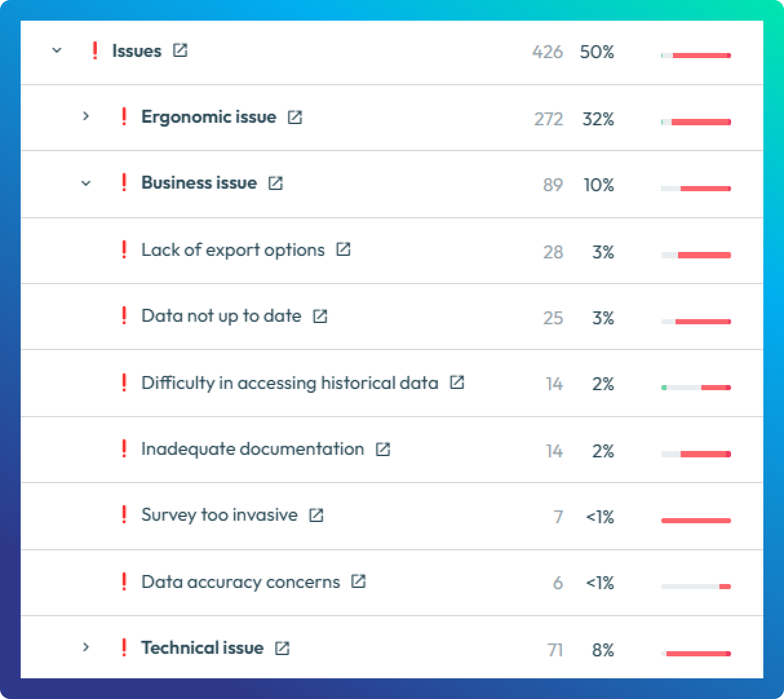Open Survey too invasive external link icon
Viewport: 784px width, 699px height.
[316, 515]
